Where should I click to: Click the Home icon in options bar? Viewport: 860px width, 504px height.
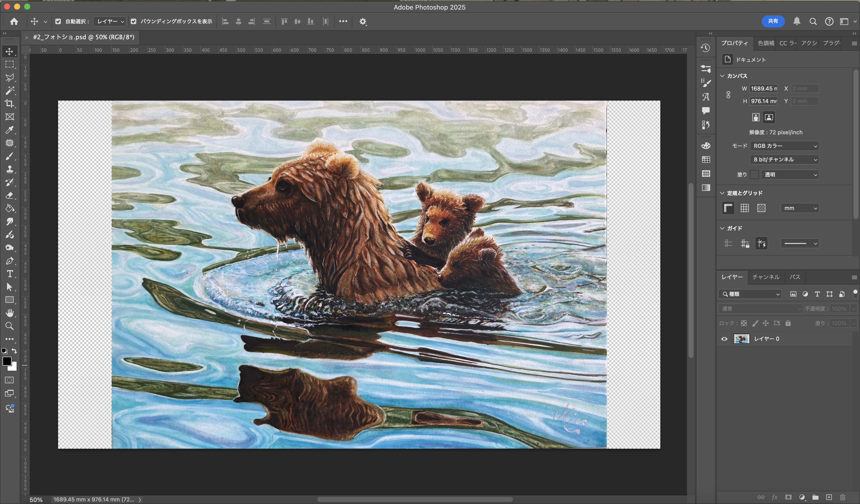[x=14, y=21]
